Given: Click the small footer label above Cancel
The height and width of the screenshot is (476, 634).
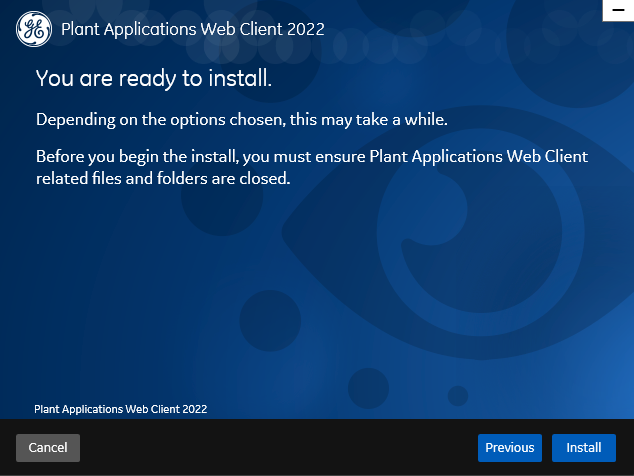Looking at the screenshot, I should point(120,409).
